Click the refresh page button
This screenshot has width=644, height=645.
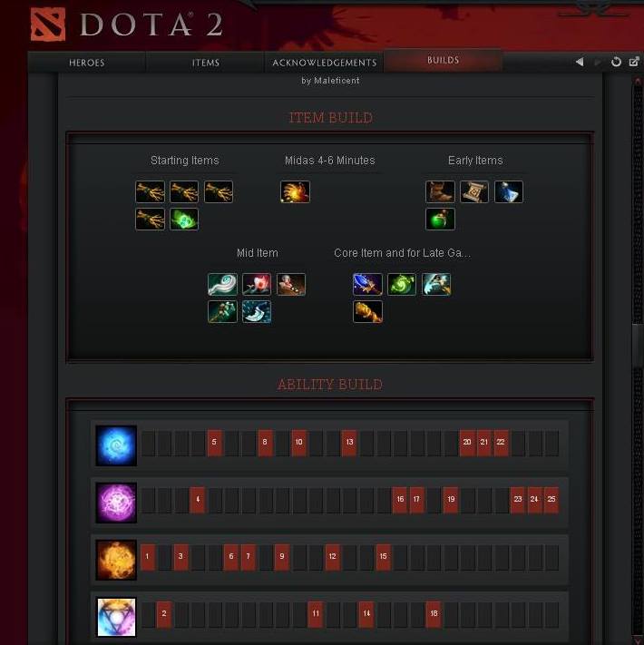616,62
